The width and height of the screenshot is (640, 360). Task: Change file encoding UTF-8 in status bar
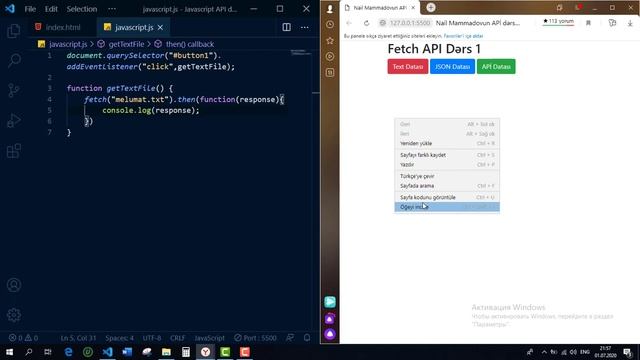click(152, 338)
